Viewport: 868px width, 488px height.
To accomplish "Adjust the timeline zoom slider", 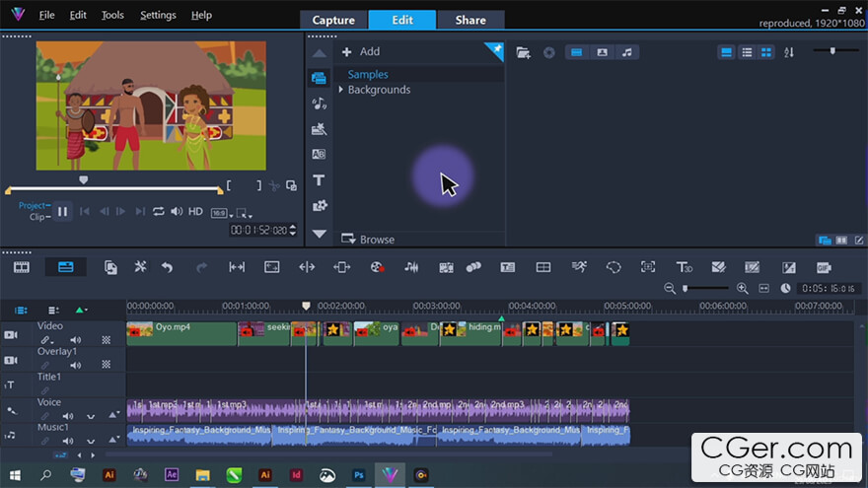I will click(686, 288).
